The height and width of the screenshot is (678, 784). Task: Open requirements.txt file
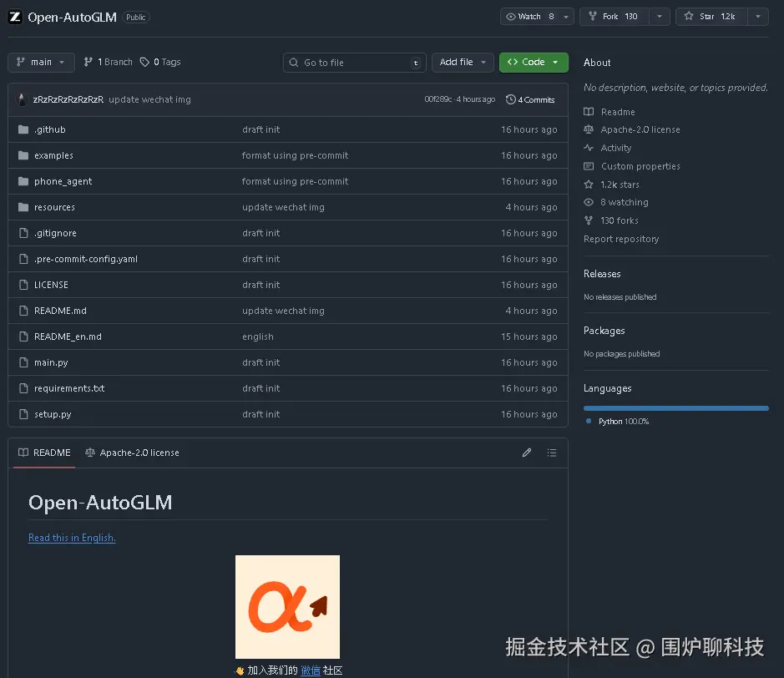(x=69, y=388)
